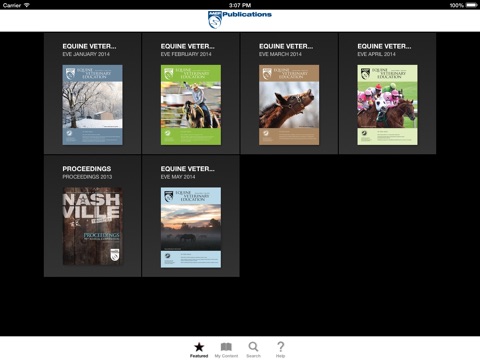Viewport: 480px width, 360px height.
Task: Open EVE April 2014 racing cover
Action: coord(387,105)
